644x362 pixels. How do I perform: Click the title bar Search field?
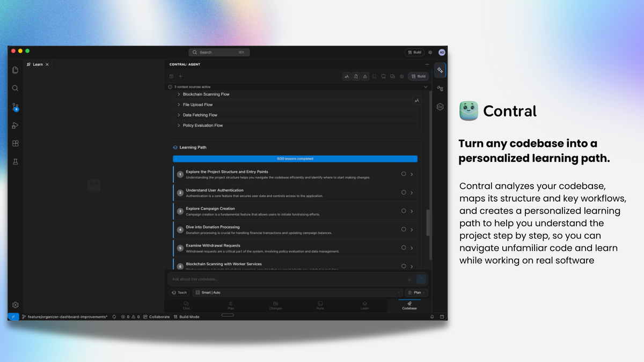click(219, 53)
